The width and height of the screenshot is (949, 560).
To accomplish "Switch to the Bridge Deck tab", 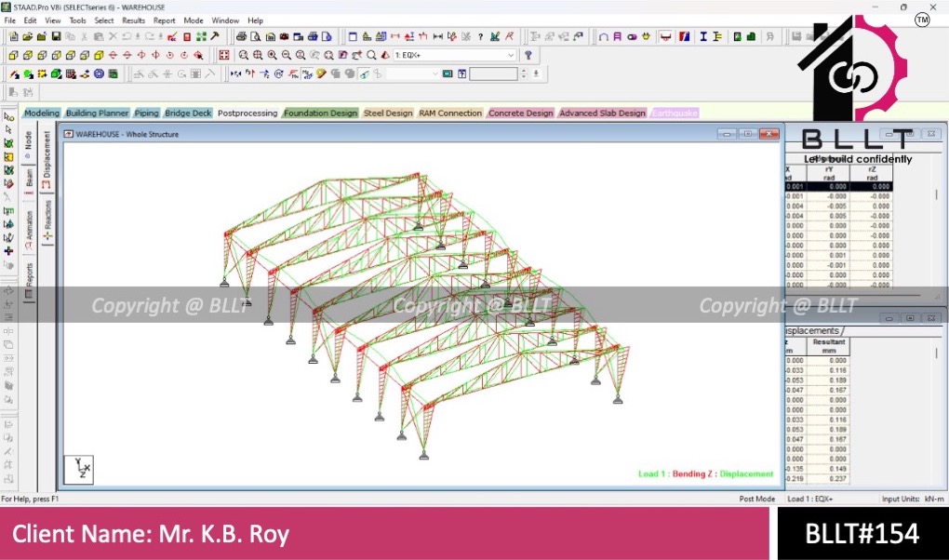I will pos(188,113).
